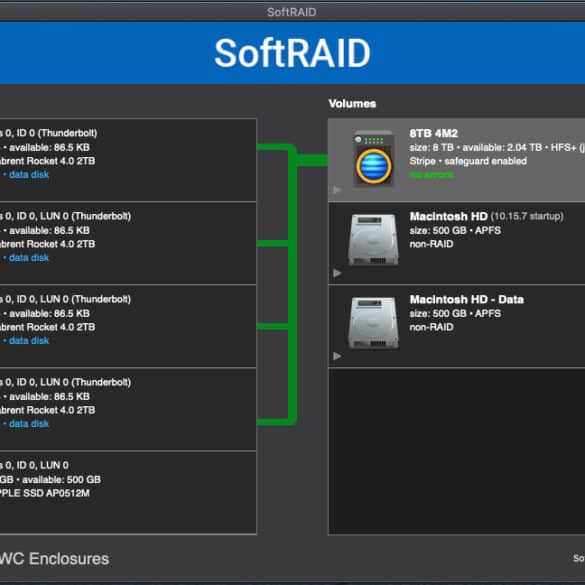
Task: Click the Macintosh HD startup drive icon
Action: click(373, 240)
